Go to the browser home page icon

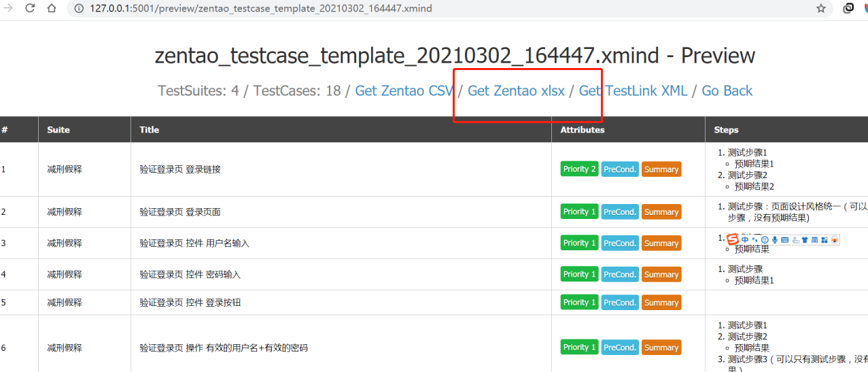coord(52,9)
